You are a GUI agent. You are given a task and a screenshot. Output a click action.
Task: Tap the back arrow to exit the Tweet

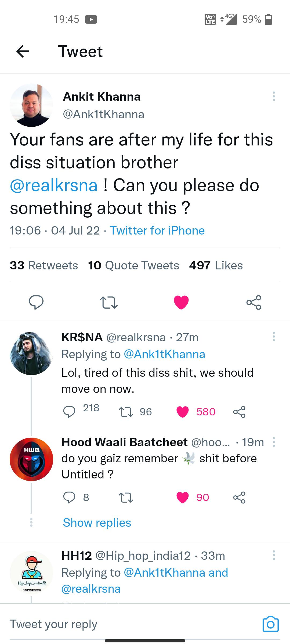23,53
